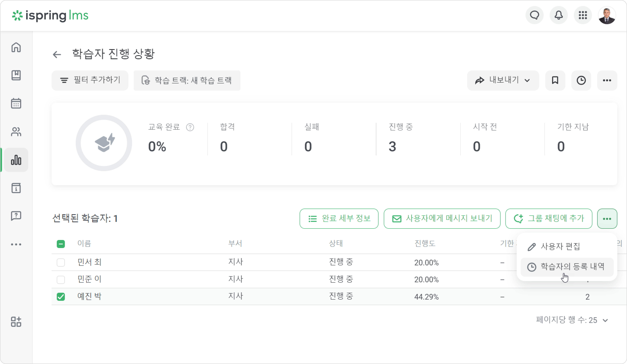Expand the 내보내기 dropdown
This screenshot has width=627, height=364.
[503, 80]
